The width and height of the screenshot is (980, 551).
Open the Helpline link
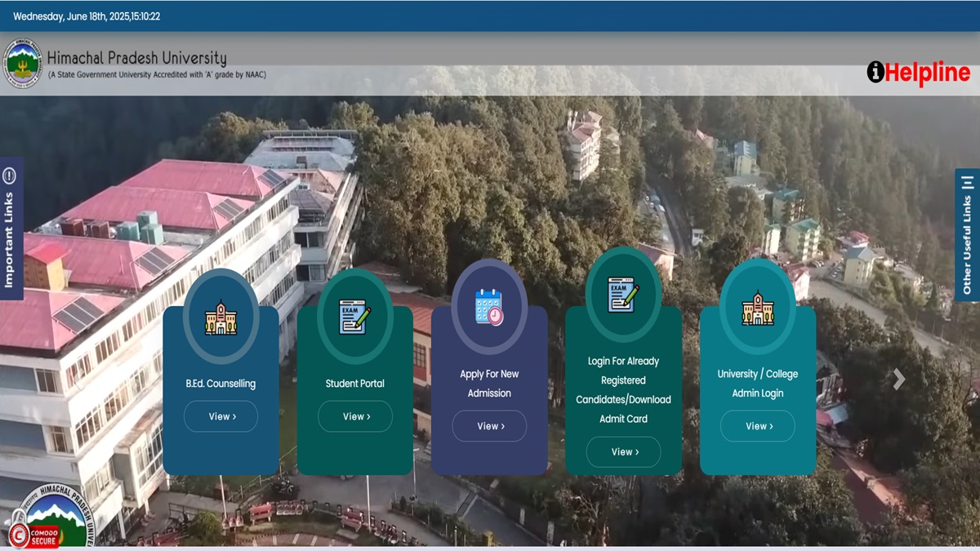pos(928,73)
